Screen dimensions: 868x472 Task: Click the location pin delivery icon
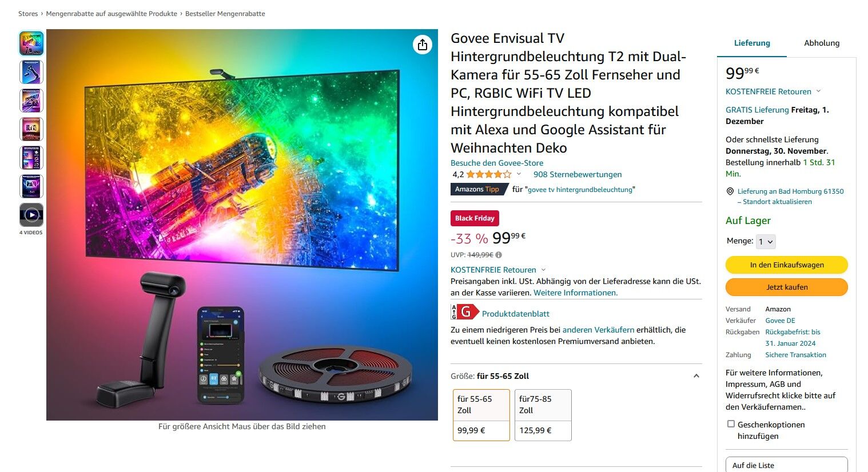coord(730,191)
